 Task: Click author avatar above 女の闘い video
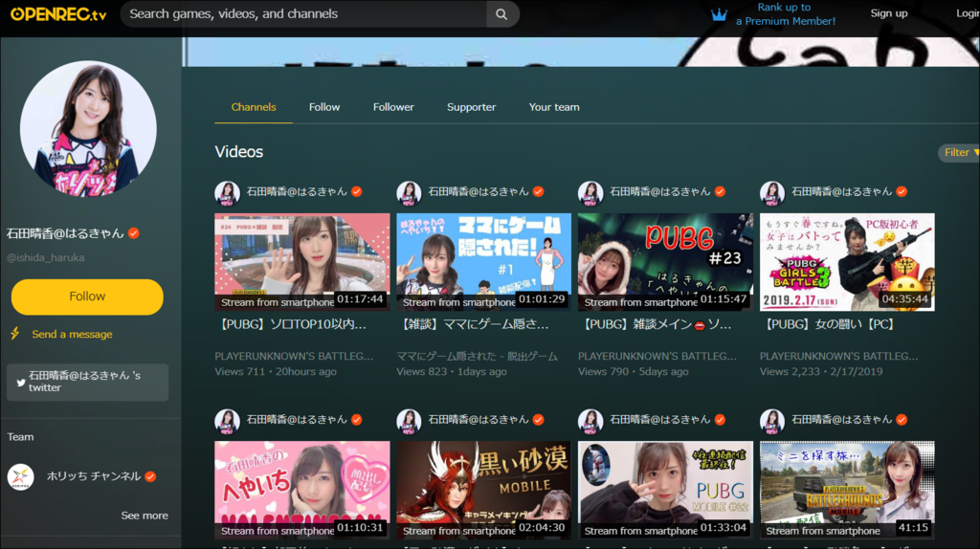point(772,193)
